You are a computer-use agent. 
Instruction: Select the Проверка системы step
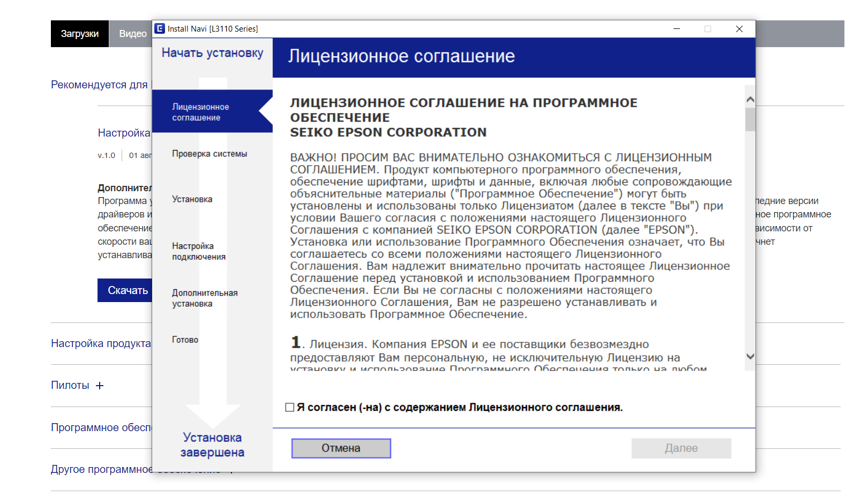click(209, 154)
